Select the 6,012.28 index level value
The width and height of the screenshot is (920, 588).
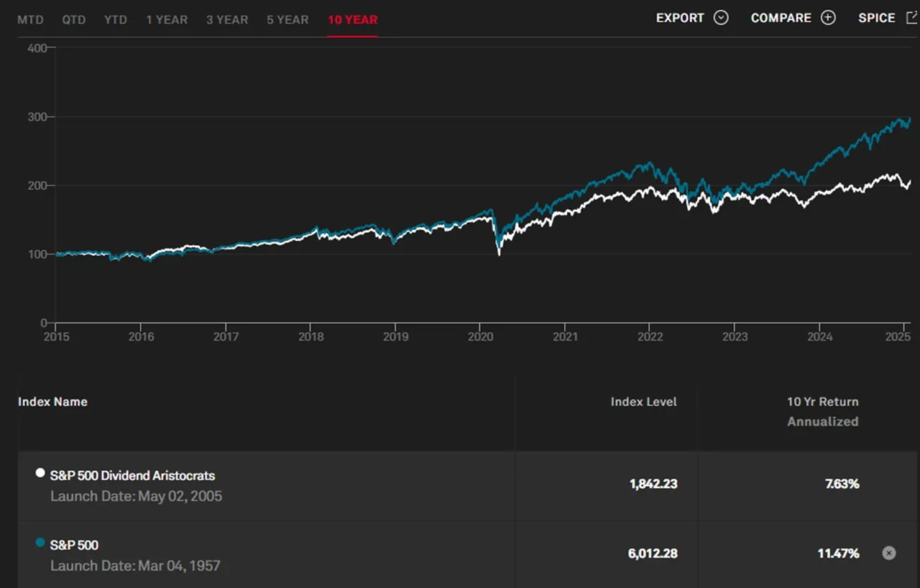coord(653,553)
